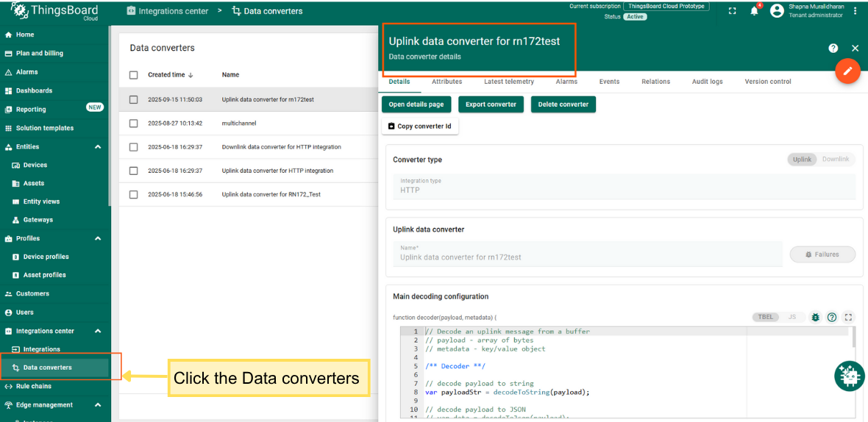Open the Audit logs tab
The height and width of the screenshot is (422, 868).
707,82
